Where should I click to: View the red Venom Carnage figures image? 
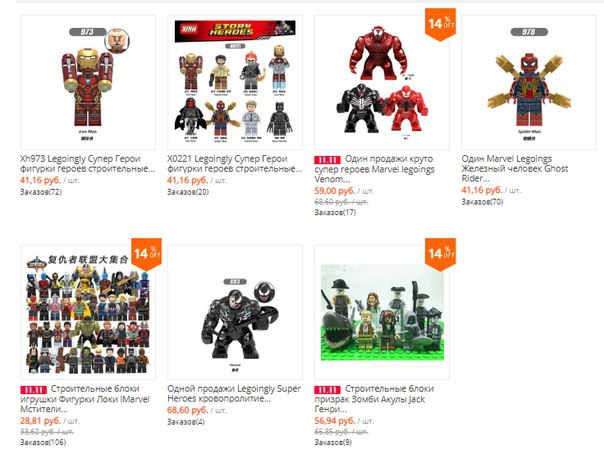point(382,82)
